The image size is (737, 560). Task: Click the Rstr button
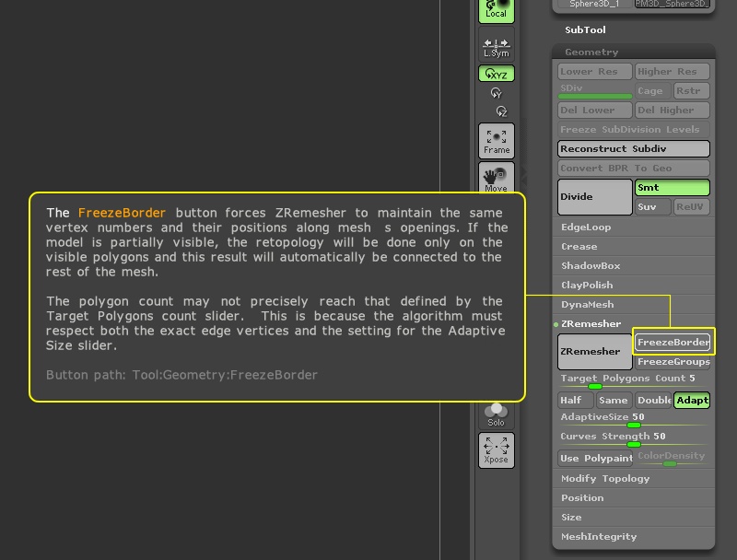click(692, 90)
